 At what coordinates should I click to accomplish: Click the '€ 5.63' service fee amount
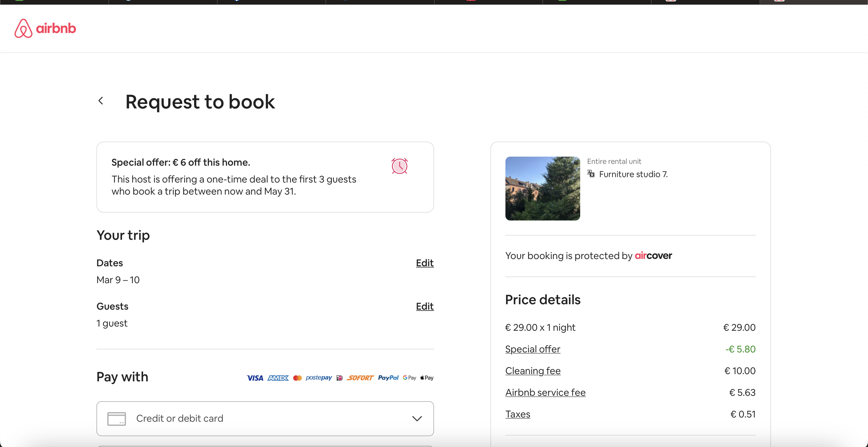(x=742, y=392)
